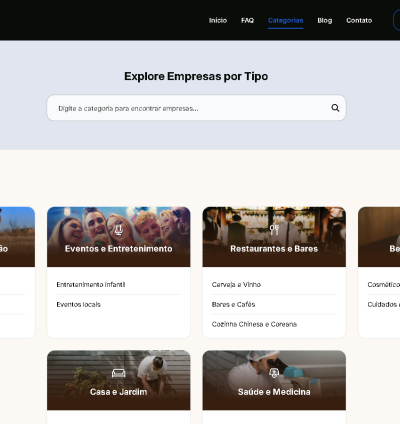This screenshot has height=424, width=400.
Task: Click the search magnifier icon
Action: click(x=335, y=108)
